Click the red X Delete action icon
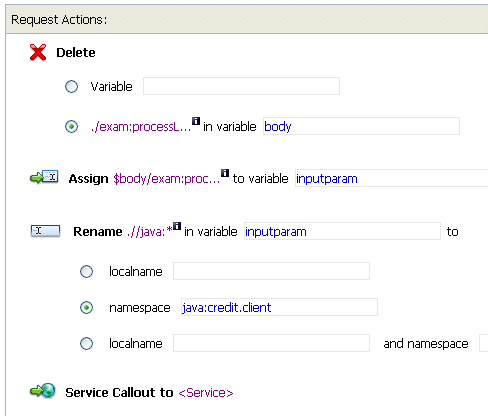Image resolution: width=488 pixels, height=416 pixels. click(38, 52)
